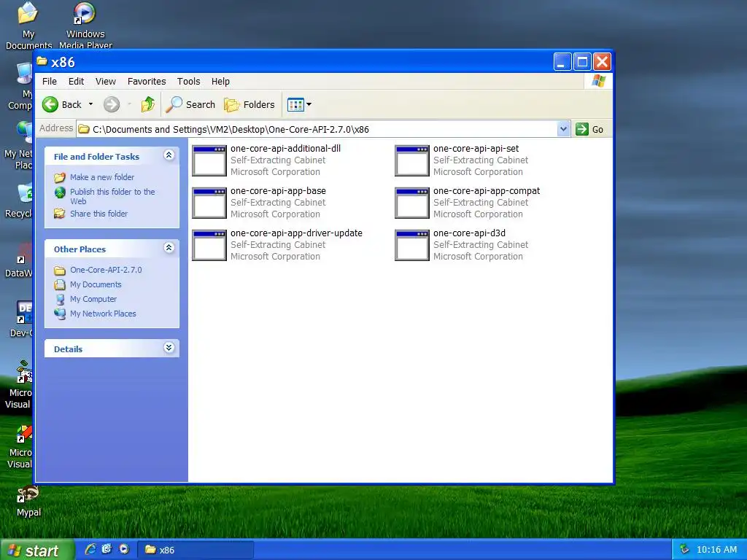The image size is (747, 560).
Task: Click the My Computer icon in Other Places
Action: pyautogui.click(x=60, y=299)
